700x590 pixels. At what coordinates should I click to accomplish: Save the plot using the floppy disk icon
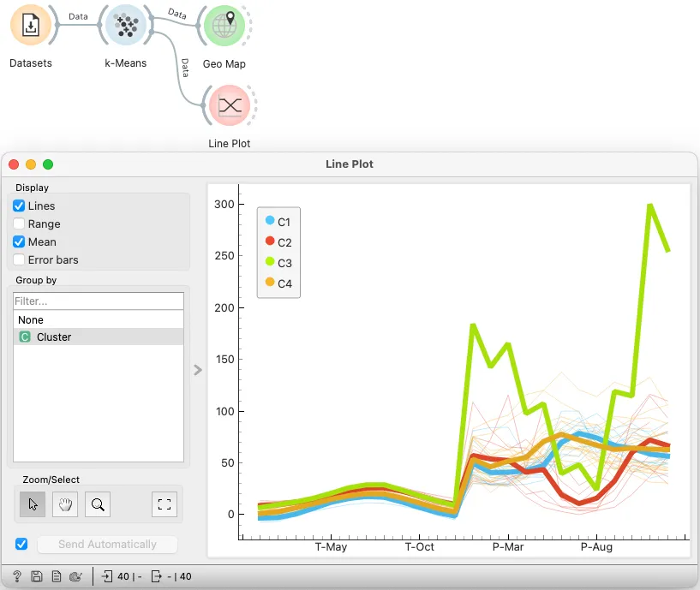click(x=37, y=576)
